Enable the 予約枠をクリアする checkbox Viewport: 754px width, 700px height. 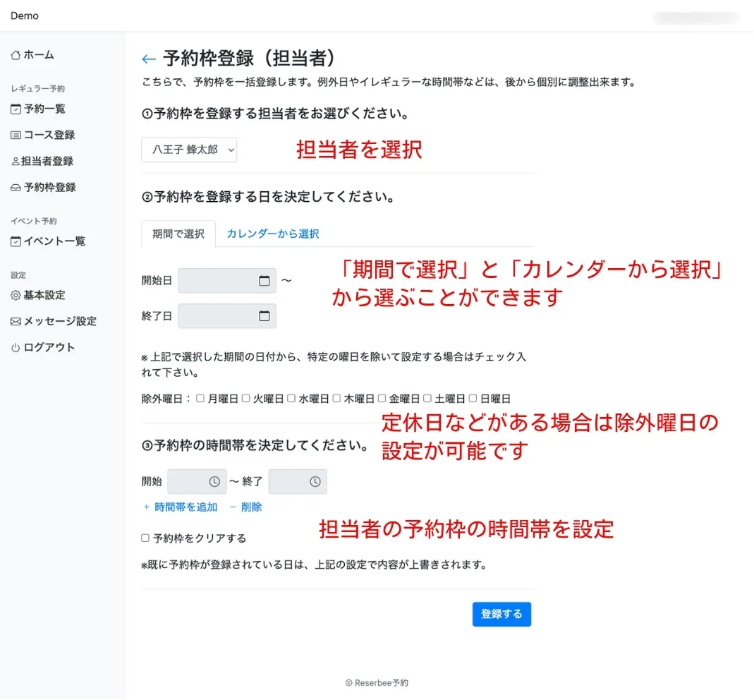point(145,538)
